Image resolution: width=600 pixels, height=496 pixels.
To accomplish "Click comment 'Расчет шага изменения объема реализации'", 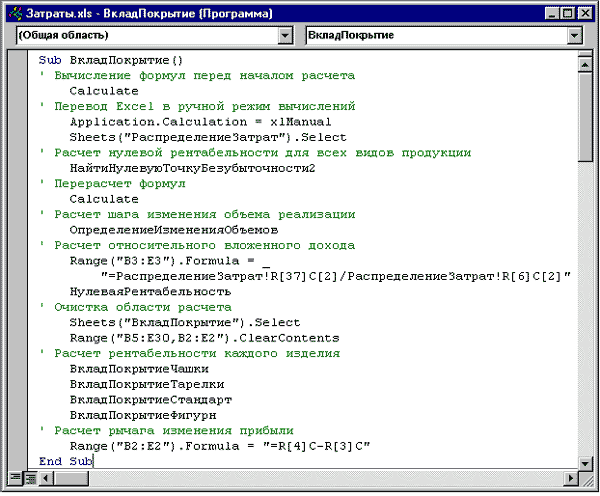I will click(205, 214).
